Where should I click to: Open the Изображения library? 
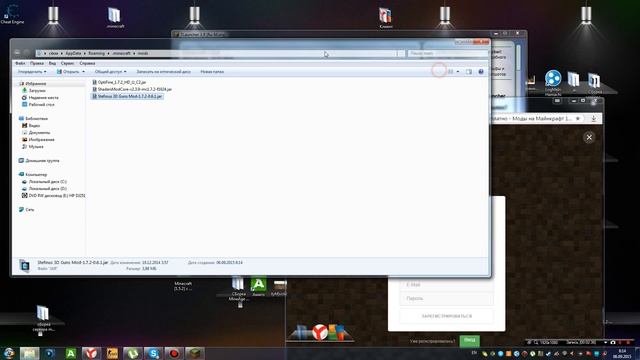click(41, 140)
